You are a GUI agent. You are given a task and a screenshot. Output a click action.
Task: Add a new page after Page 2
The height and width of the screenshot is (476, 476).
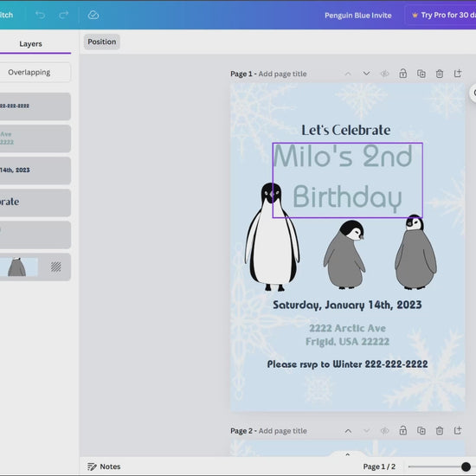[x=458, y=430]
